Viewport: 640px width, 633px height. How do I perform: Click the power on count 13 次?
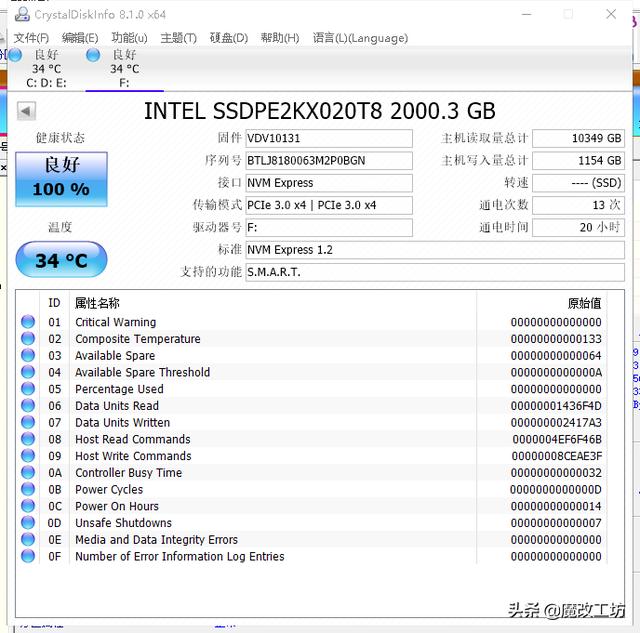[578, 205]
